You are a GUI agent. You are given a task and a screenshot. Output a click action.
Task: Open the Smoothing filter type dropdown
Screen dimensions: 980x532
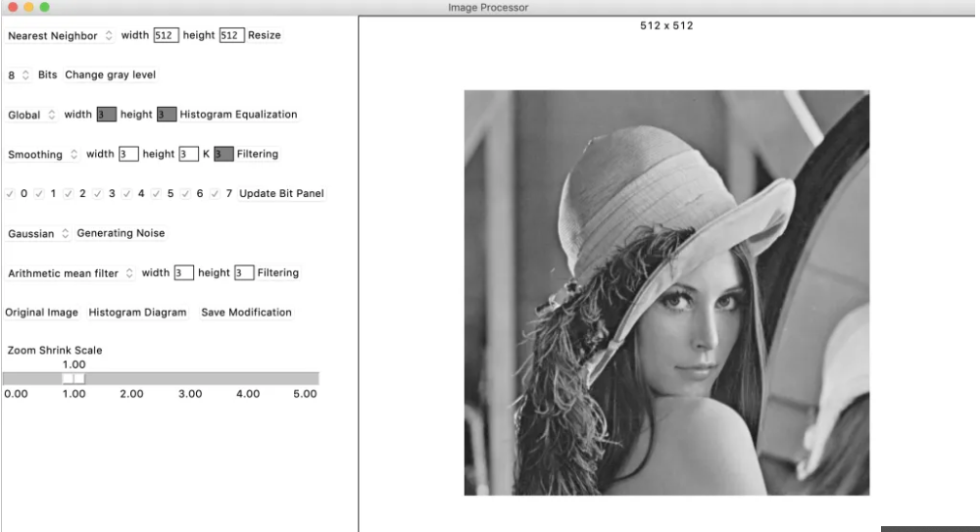(x=42, y=155)
